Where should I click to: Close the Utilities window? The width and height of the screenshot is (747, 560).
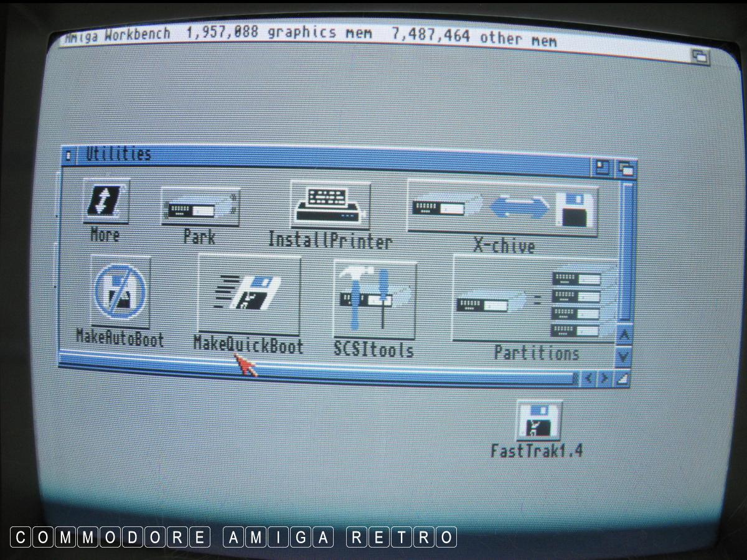coord(69,154)
